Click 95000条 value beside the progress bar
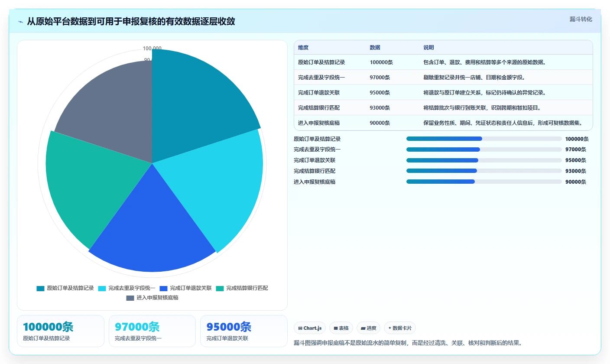Image resolution: width=610 pixels, height=364 pixels. 576,160
